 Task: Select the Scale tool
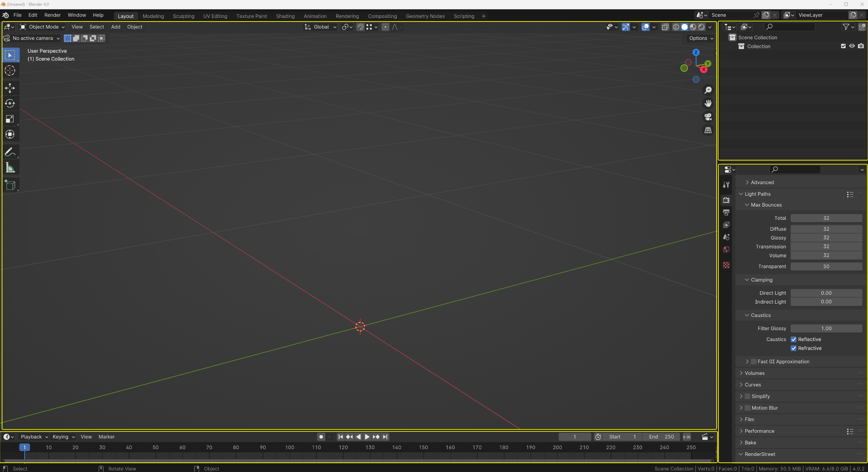(x=10, y=119)
